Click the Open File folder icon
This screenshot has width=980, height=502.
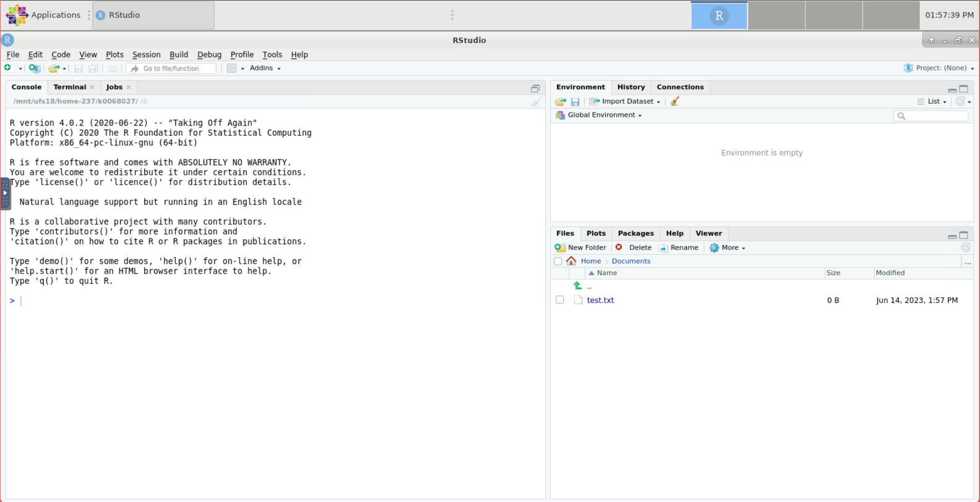53,68
